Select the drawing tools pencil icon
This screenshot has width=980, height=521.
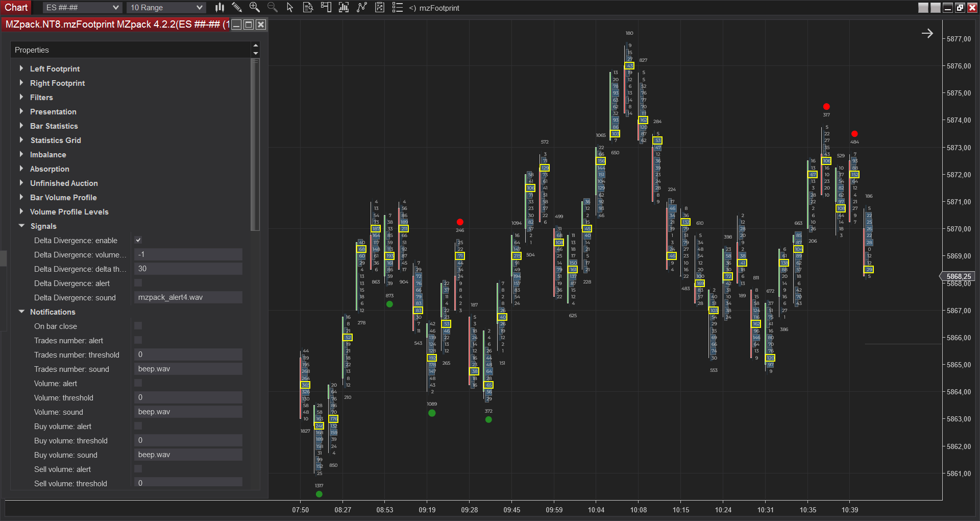click(x=236, y=8)
